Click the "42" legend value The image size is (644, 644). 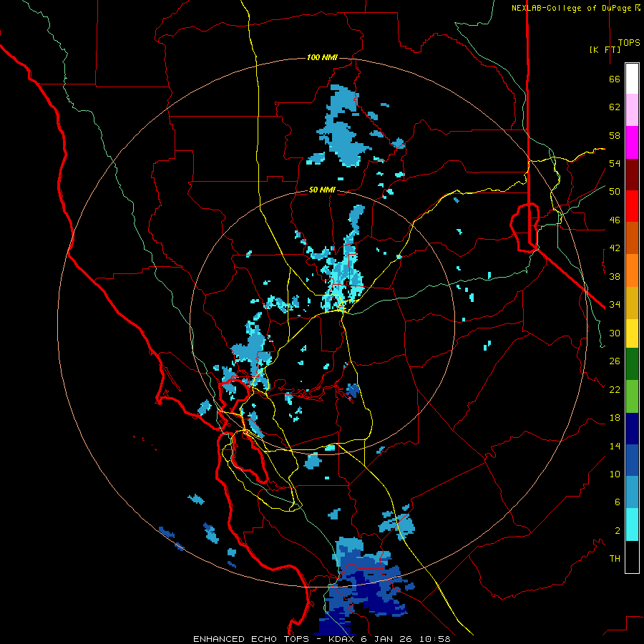615,248
